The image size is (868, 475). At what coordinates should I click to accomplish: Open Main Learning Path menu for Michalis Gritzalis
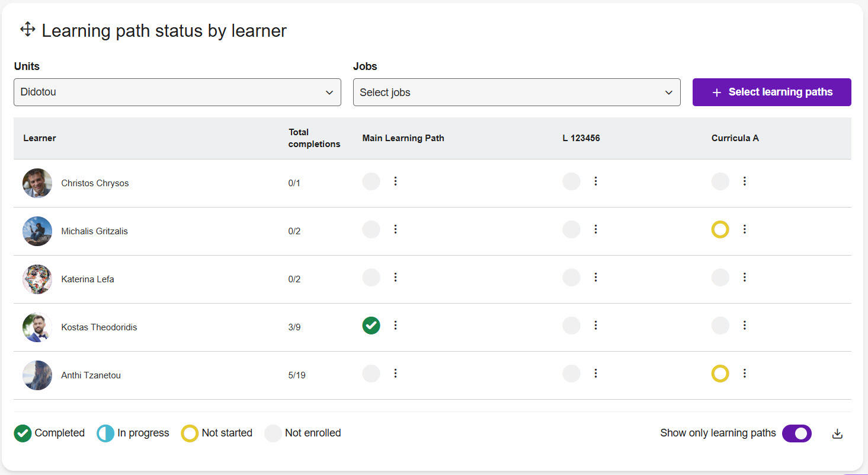(x=396, y=229)
